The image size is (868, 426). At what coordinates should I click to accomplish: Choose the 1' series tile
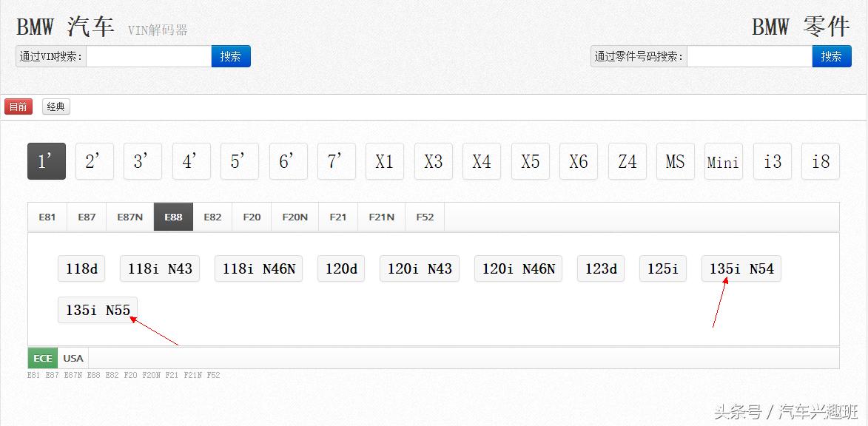point(47,161)
